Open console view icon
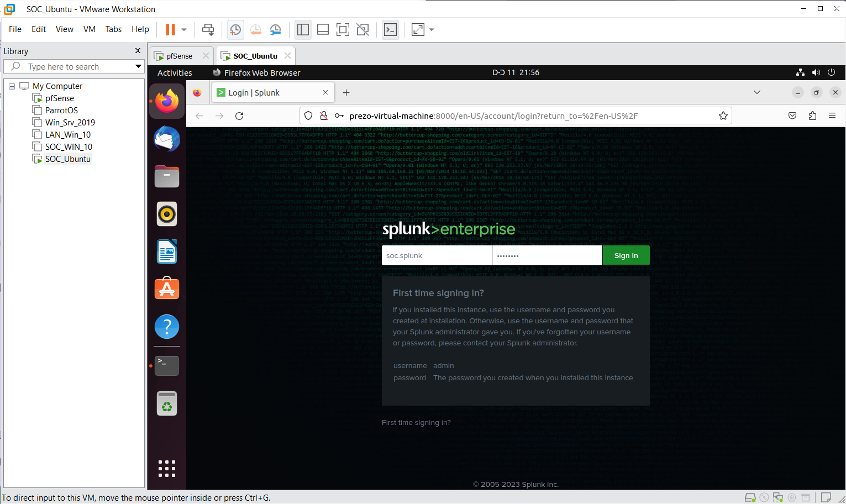Screen dimensions: 846x504 click(x=390, y=29)
